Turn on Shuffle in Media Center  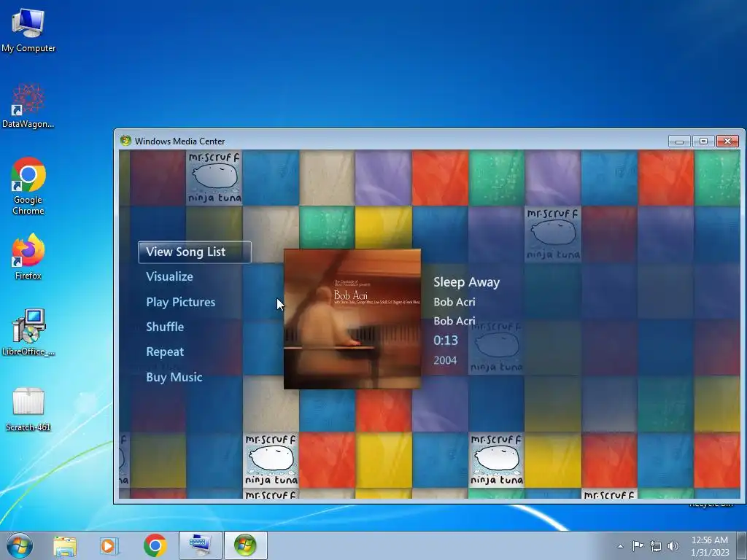click(165, 327)
